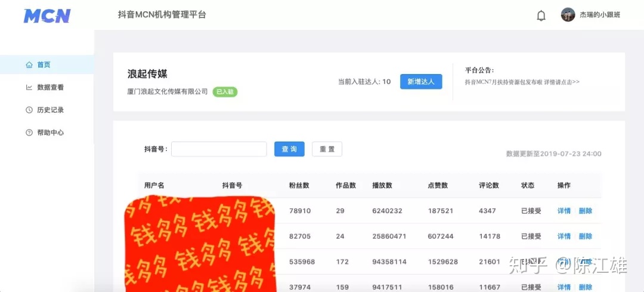644x292 pixels.
Task: Click the comment count 21601
Action: click(x=490, y=262)
